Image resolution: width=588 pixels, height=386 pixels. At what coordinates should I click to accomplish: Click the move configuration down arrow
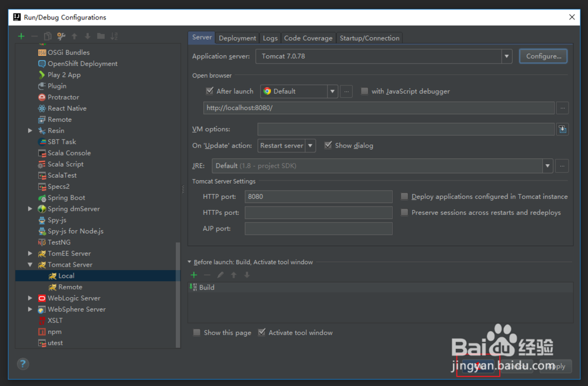(x=88, y=36)
